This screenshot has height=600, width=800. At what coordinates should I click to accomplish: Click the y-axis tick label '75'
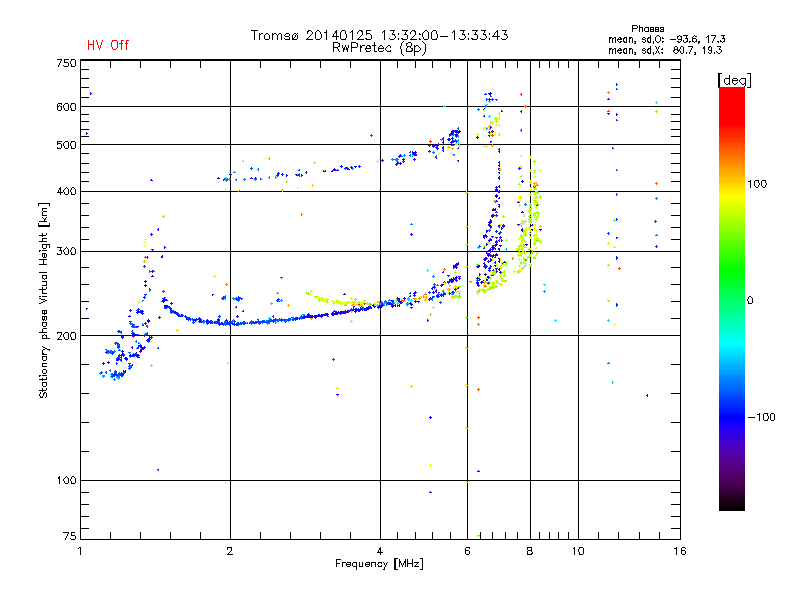coord(70,536)
